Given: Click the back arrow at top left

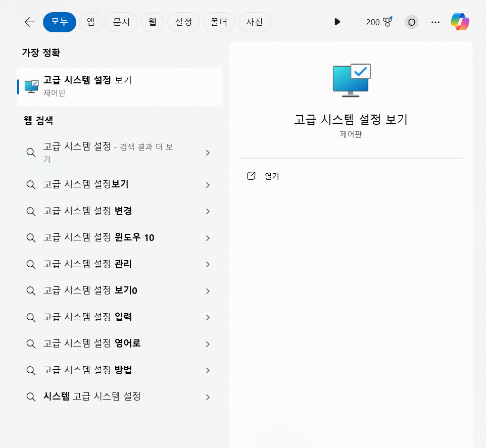Looking at the screenshot, I should tap(29, 22).
